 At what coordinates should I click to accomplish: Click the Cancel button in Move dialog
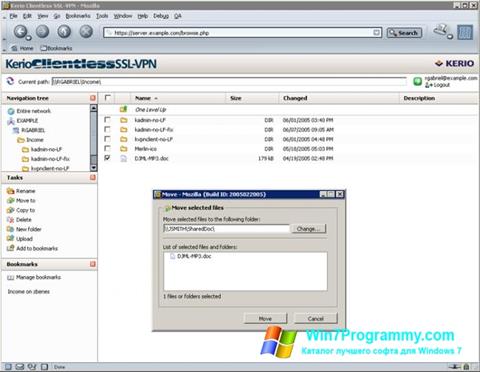point(316,318)
